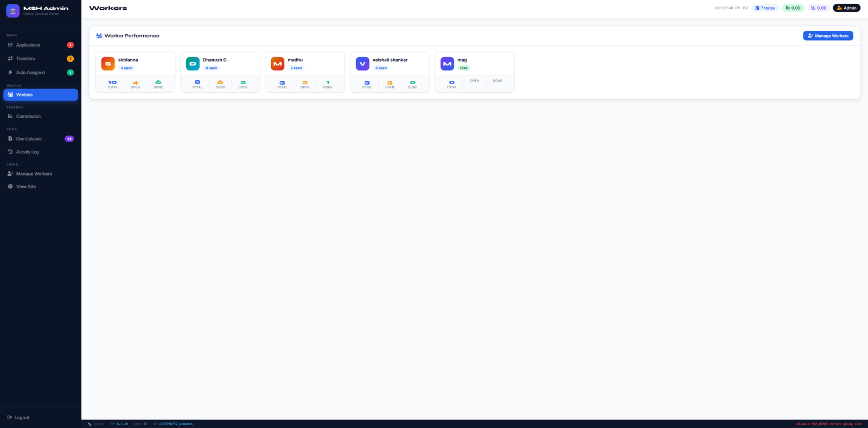Click the green rupee 0.00 pill
Screen dimensions: 868x428
[x=793, y=8]
